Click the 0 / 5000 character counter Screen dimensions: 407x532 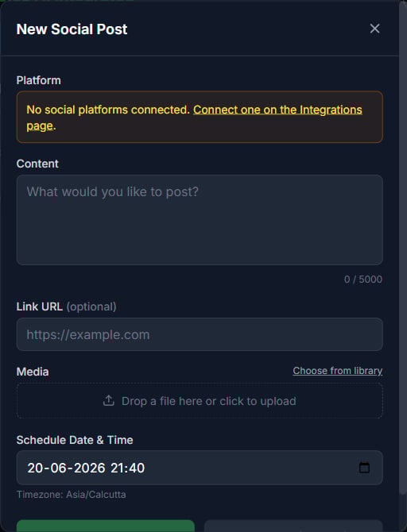(x=362, y=279)
